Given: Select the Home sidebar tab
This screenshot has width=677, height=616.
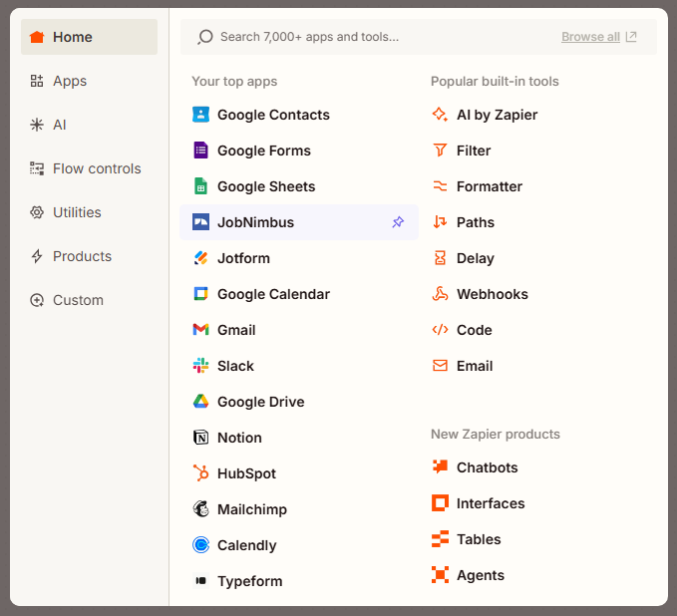Looking at the screenshot, I should [x=90, y=37].
